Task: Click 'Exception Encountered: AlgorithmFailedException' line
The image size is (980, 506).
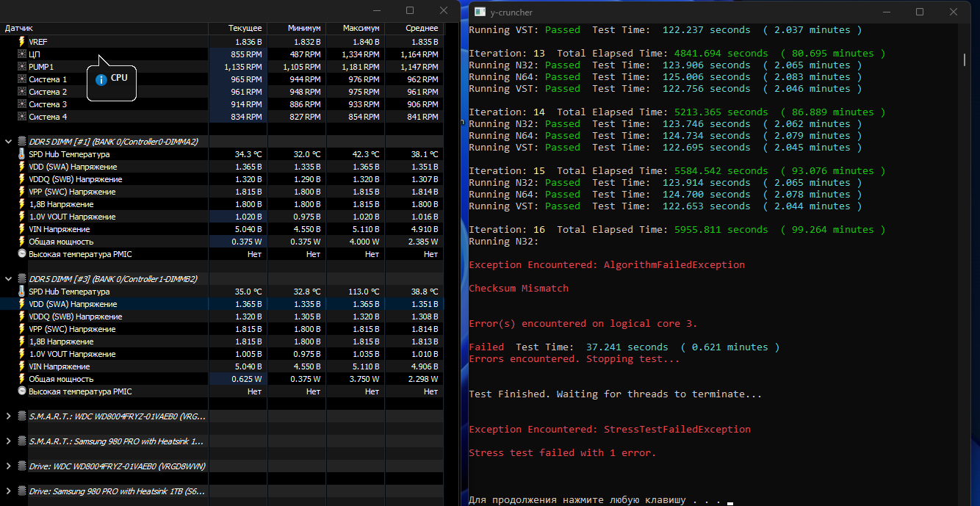Action: tap(607, 265)
